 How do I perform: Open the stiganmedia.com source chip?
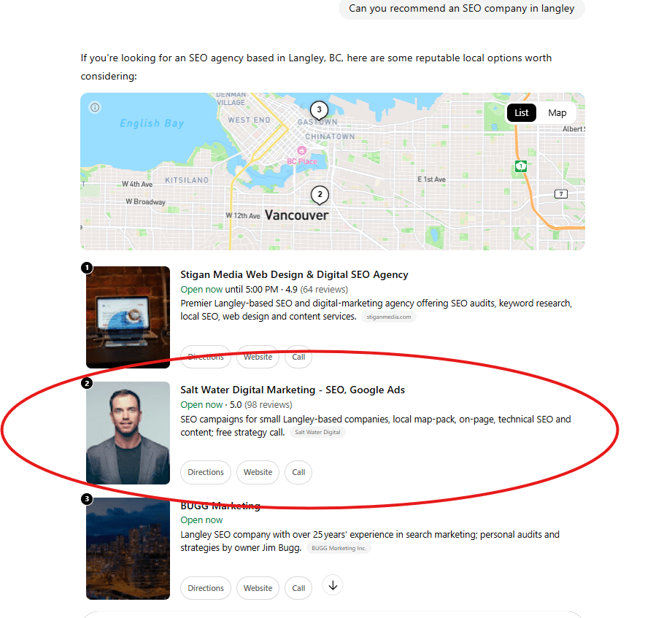pyautogui.click(x=389, y=317)
